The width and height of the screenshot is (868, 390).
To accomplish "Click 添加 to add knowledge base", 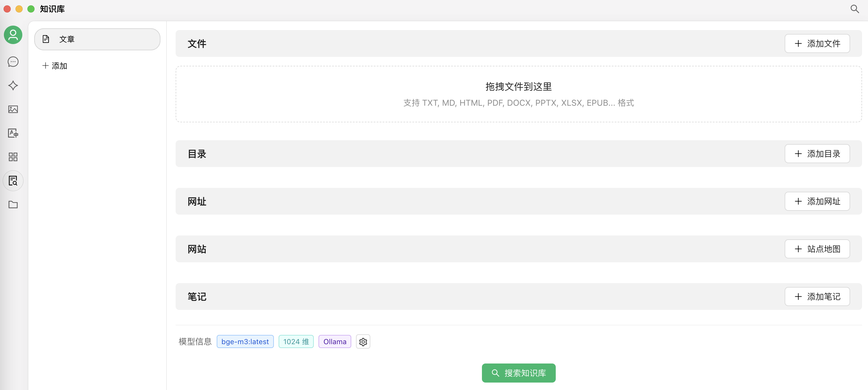I will point(54,66).
